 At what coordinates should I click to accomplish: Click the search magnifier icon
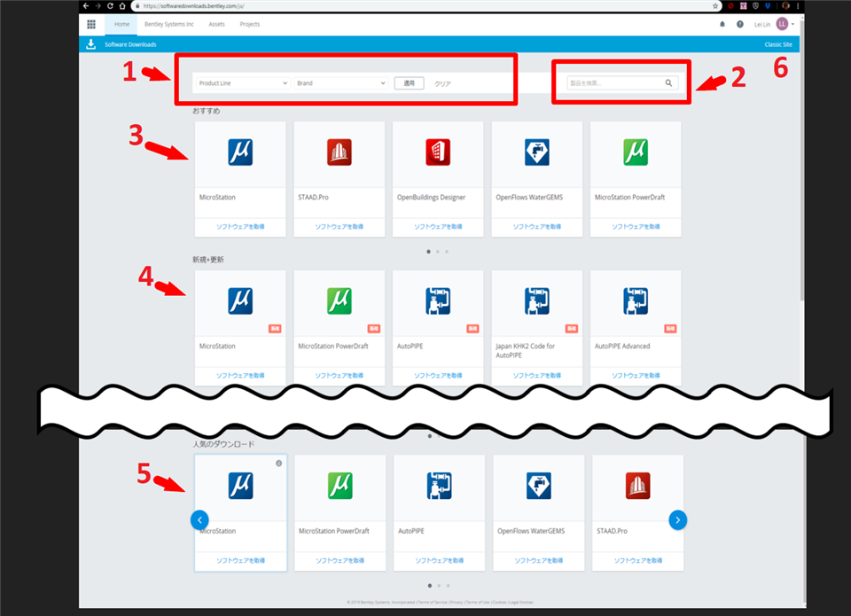[668, 83]
